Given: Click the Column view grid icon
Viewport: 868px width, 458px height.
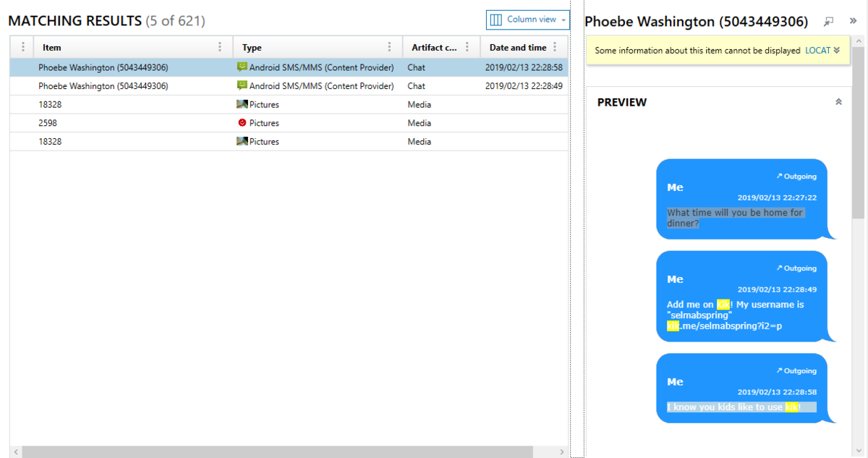Looking at the screenshot, I should click(495, 20).
